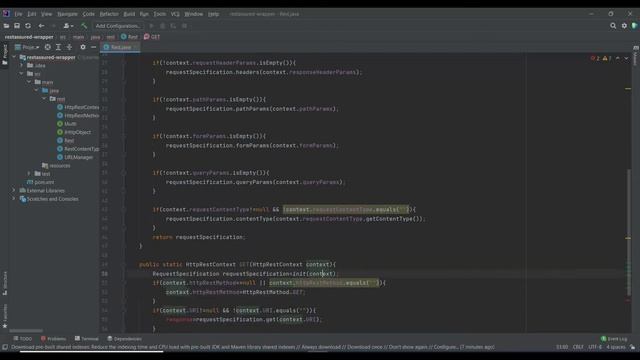Screen dimensions: 640x360
Task: Select HttpRestContext class in project tree
Action: point(78,107)
